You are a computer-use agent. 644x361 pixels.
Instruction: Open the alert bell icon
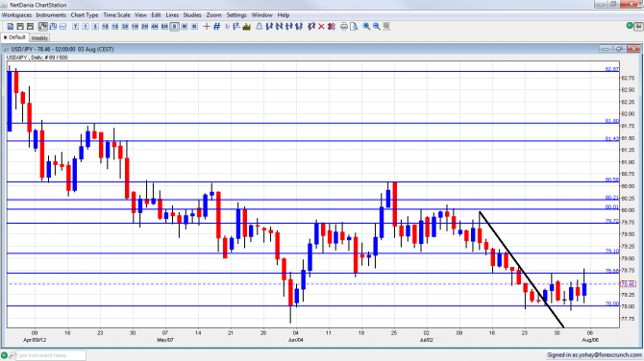260,27
